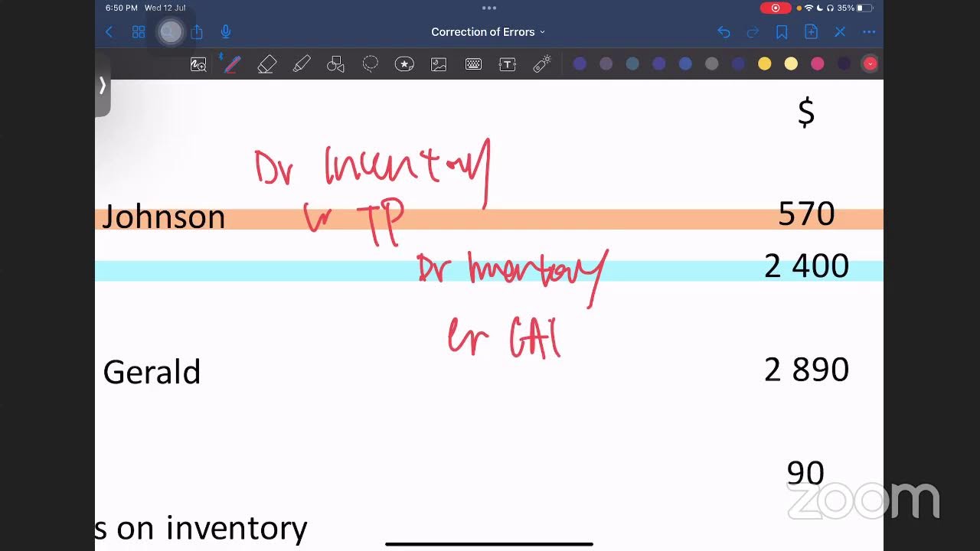Select the Shapes tool
980x551 pixels.
coord(335,64)
